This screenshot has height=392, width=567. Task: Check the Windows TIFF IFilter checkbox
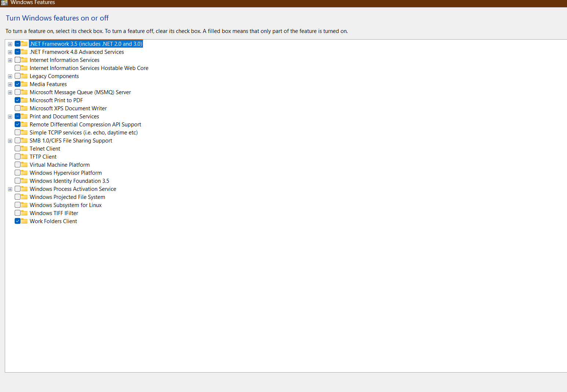point(18,213)
